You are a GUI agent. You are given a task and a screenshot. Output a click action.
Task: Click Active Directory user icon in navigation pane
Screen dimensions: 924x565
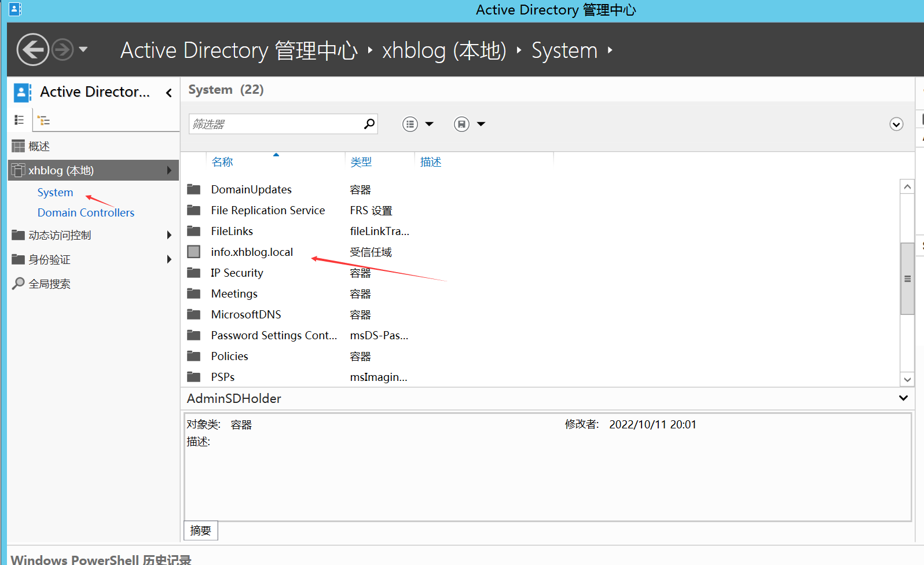pos(22,92)
